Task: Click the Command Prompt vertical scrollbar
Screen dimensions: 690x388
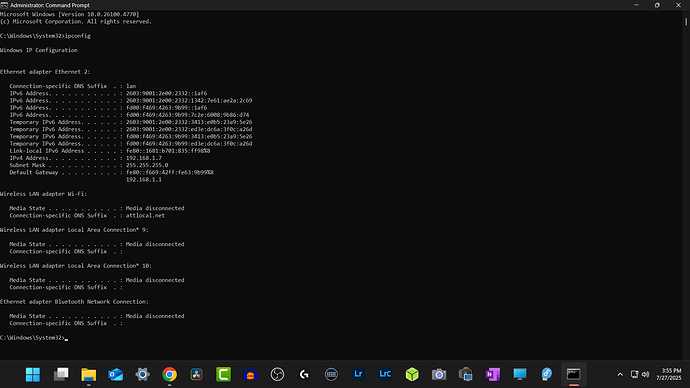Action: point(686,185)
